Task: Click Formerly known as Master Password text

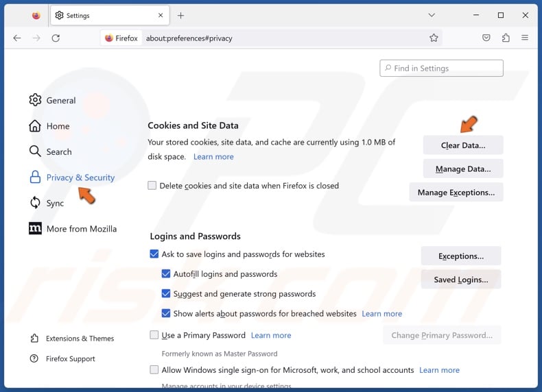Action: [x=220, y=354]
